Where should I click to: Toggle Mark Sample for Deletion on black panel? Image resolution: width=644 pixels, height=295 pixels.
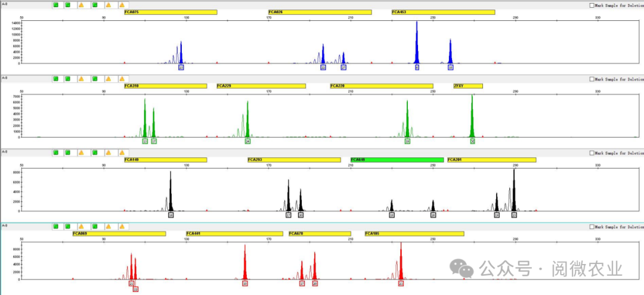point(592,153)
